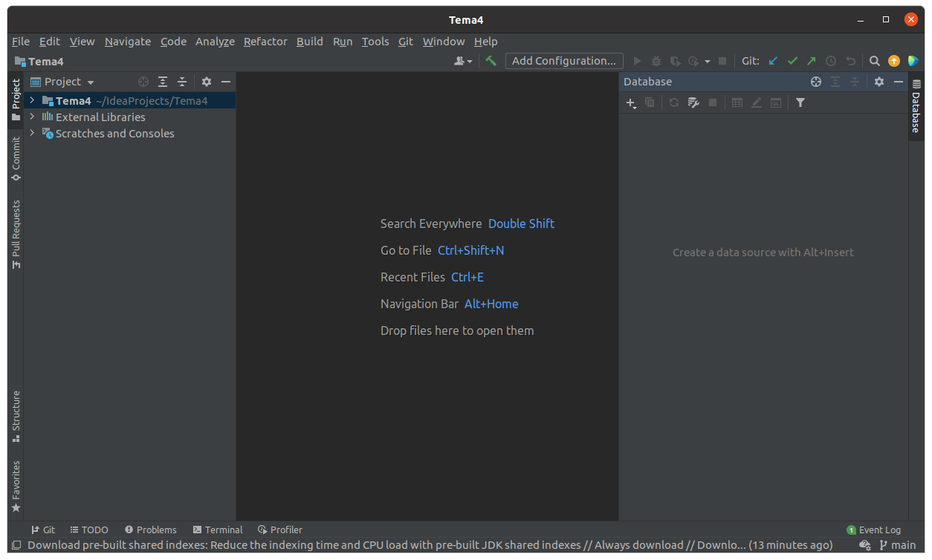Click the Build Project hammer icon
932x560 pixels.
click(x=491, y=61)
